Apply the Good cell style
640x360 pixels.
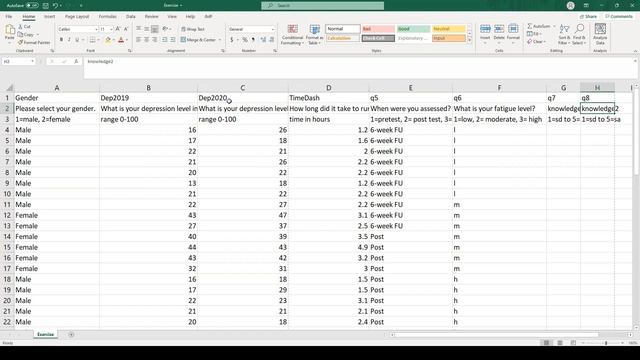[x=413, y=29]
